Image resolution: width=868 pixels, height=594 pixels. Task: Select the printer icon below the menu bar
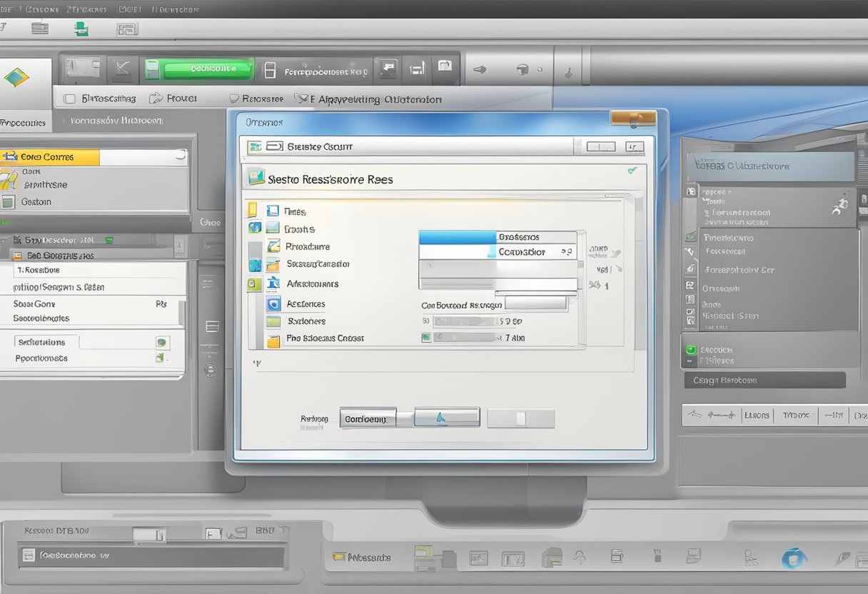pos(40,29)
